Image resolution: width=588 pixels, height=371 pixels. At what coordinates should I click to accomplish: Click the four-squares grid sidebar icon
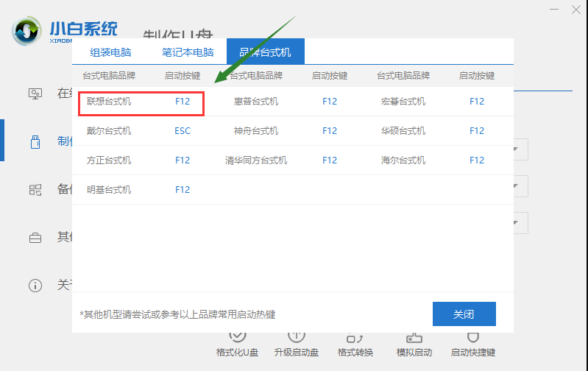pos(35,189)
